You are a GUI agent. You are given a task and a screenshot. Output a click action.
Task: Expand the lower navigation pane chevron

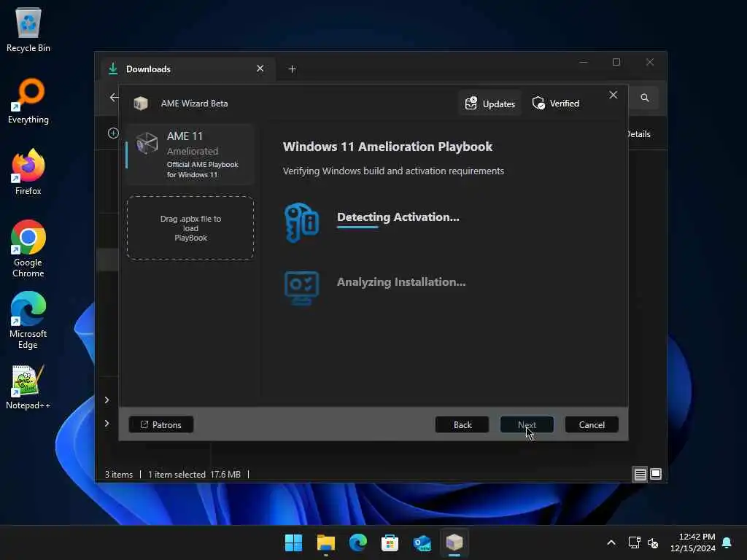pyautogui.click(x=107, y=424)
